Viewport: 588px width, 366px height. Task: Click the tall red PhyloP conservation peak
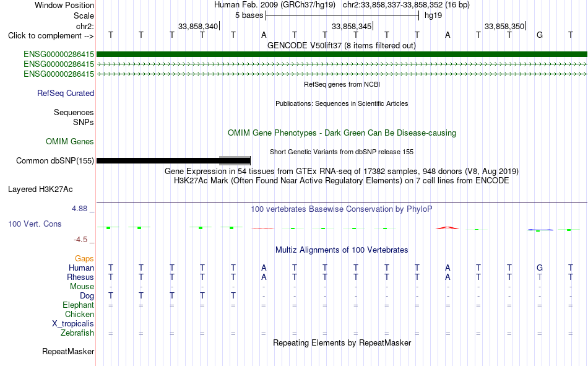point(447,227)
